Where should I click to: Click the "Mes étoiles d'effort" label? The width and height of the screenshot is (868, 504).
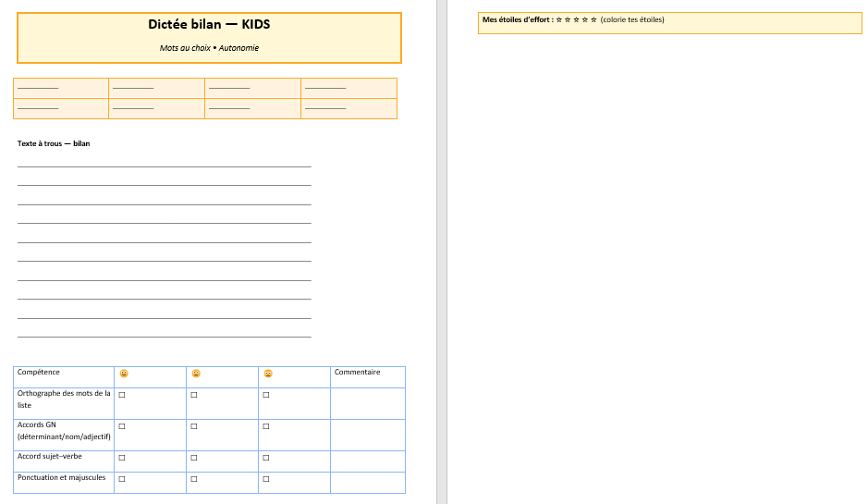tap(517, 19)
